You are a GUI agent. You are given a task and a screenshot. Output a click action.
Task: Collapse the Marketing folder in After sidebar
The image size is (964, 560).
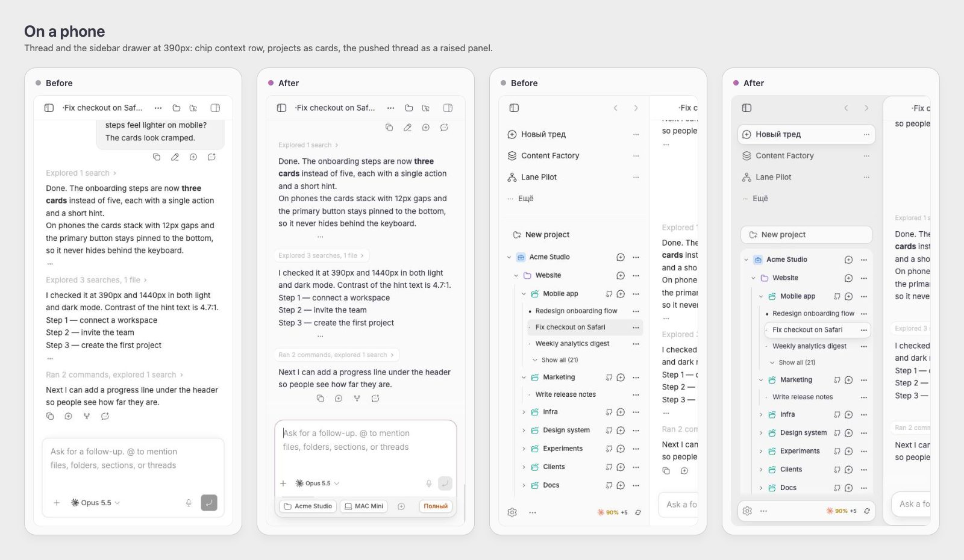click(761, 380)
